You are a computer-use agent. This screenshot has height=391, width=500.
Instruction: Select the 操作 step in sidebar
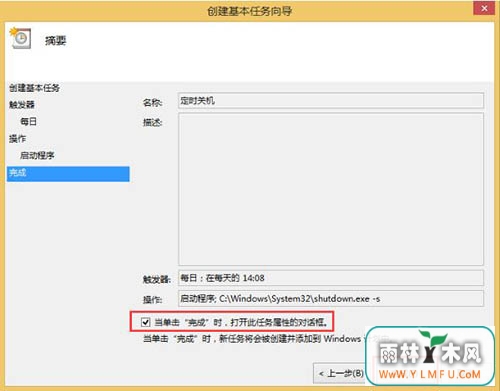pos(17,139)
